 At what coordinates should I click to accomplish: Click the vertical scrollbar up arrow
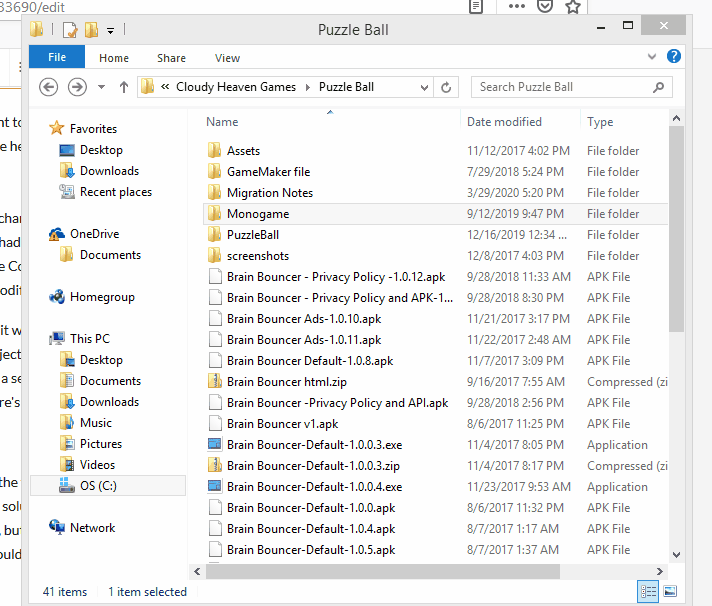[x=676, y=118]
